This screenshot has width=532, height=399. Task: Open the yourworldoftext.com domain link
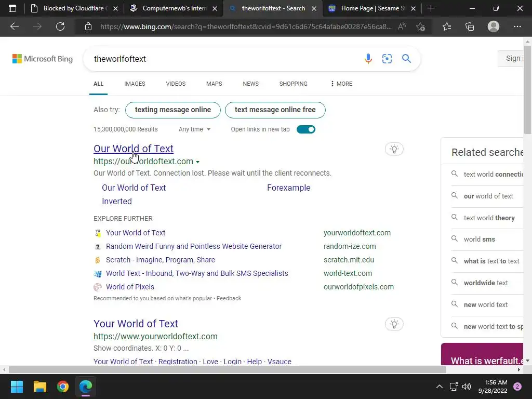[x=357, y=233]
